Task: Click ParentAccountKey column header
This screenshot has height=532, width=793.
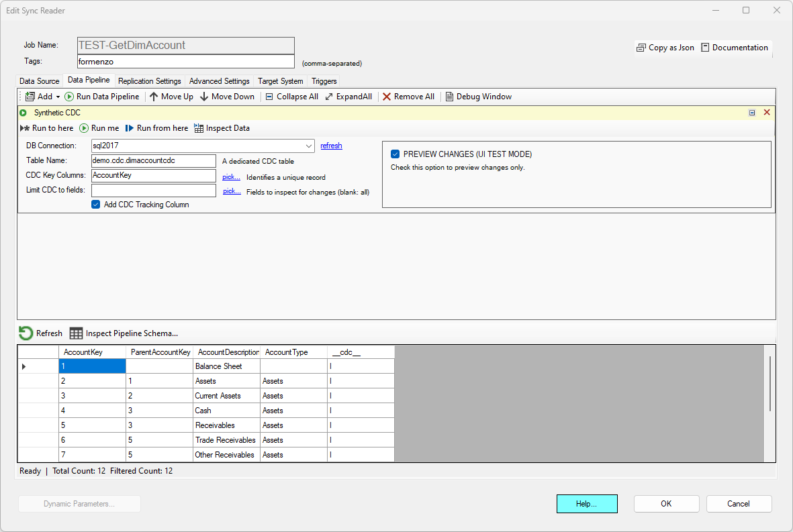Action: [x=159, y=352]
